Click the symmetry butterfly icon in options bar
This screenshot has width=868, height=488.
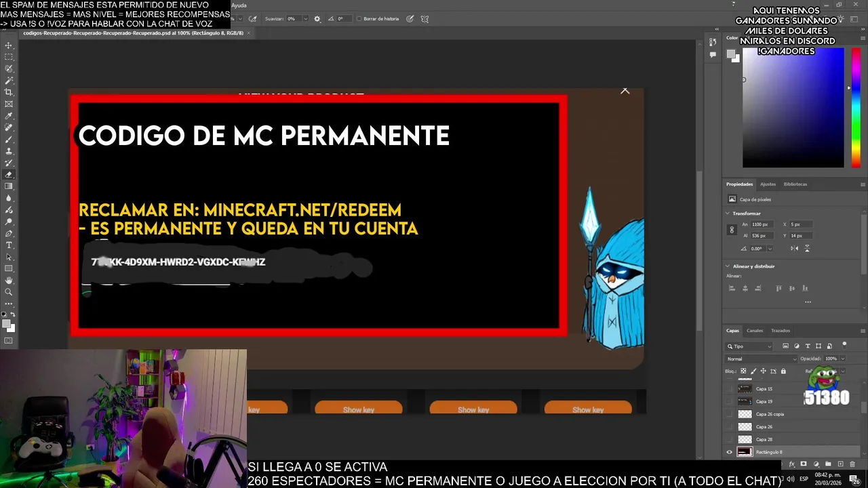point(425,19)
